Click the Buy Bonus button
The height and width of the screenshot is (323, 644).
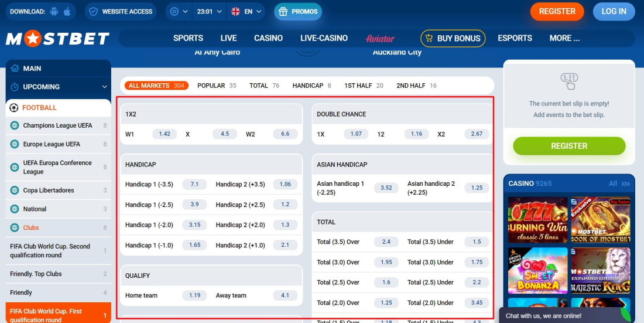coord(453,38)
